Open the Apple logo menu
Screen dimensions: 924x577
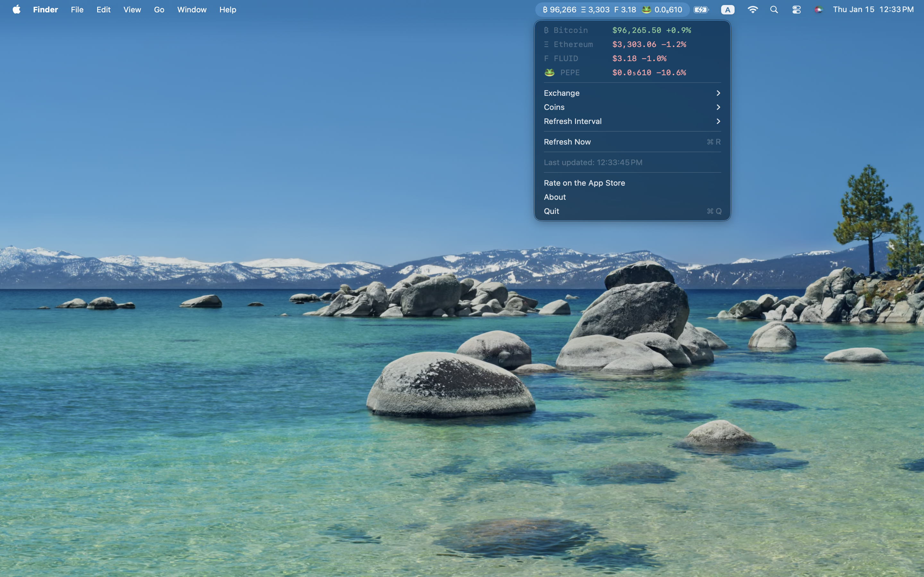click(16, 10)
